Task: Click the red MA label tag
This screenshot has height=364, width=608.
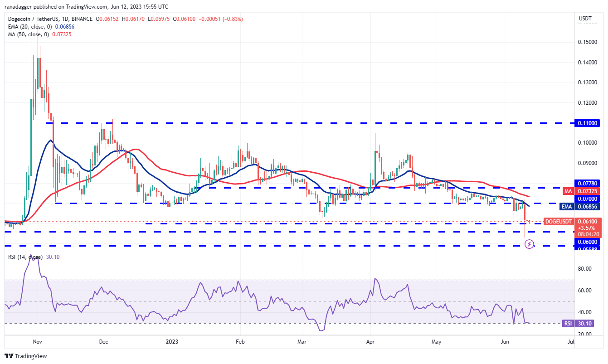Action: coord(568,191)
